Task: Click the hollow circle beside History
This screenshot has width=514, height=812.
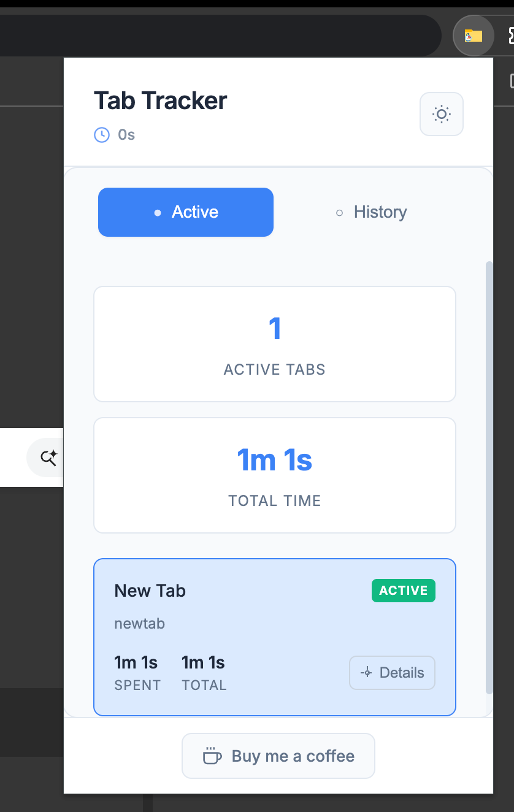Action: click(339, 213)
